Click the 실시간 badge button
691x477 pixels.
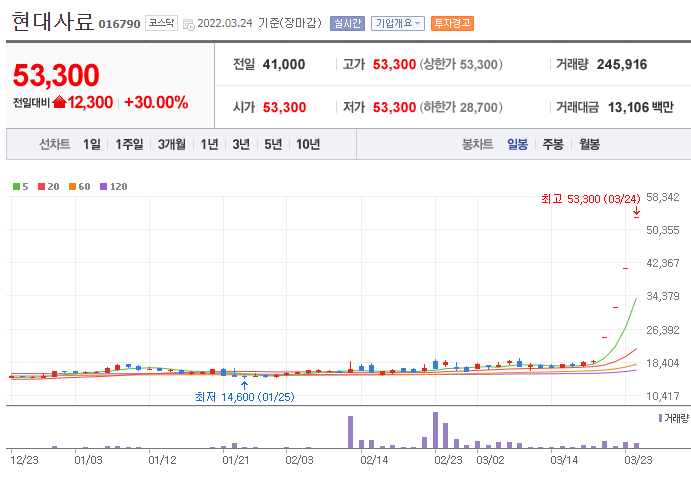tap(347, 23)
